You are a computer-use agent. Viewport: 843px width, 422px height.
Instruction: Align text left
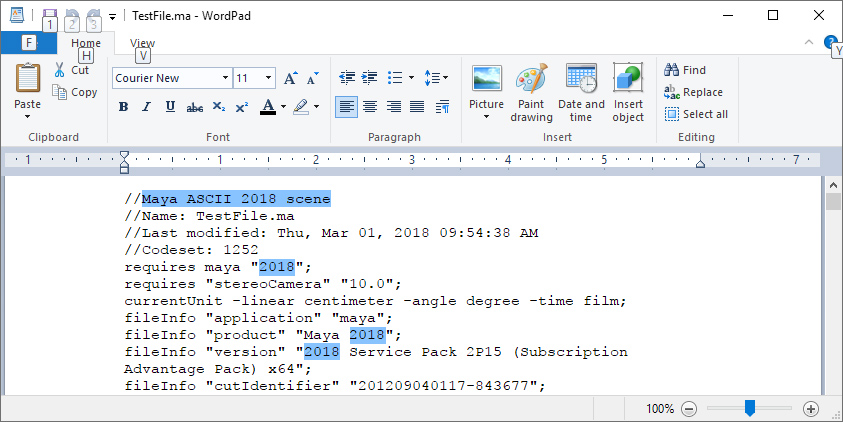tap(346, 106)
